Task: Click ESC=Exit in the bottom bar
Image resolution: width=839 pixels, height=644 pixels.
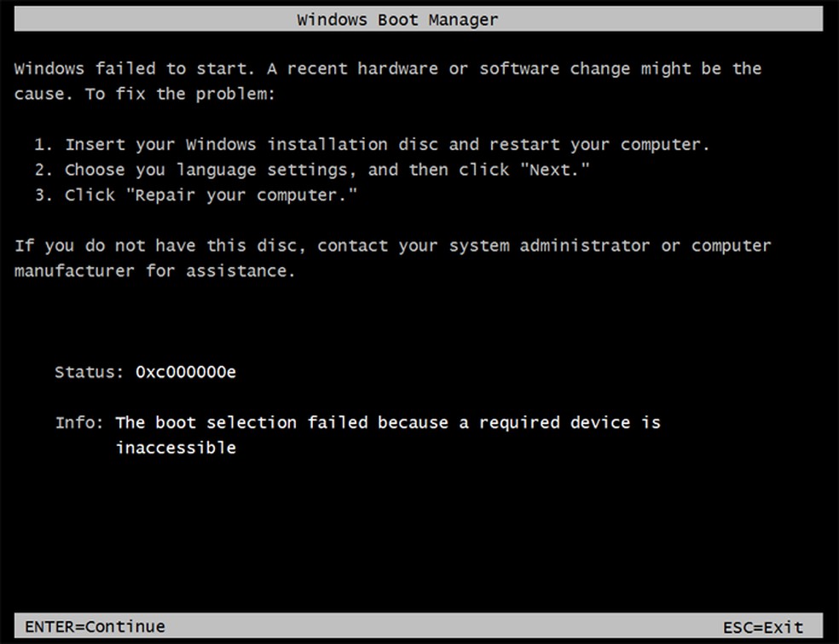Action: coord(763,627)
